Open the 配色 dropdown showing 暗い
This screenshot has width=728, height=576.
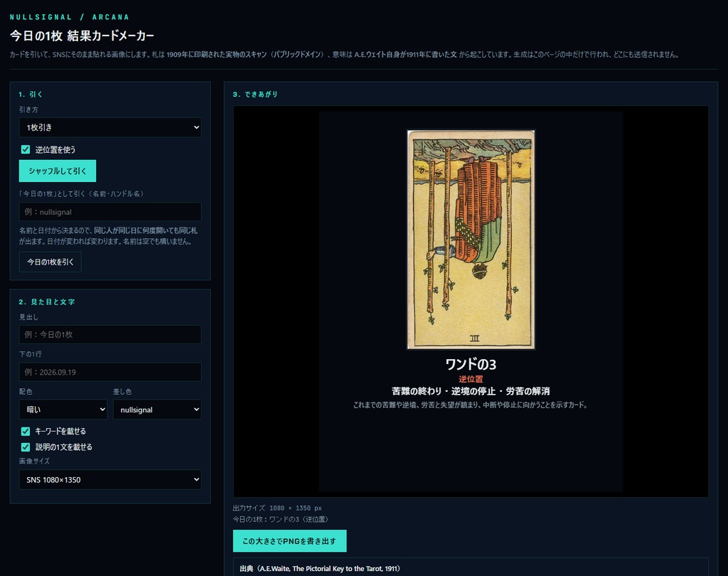click(x=63, y=410)
